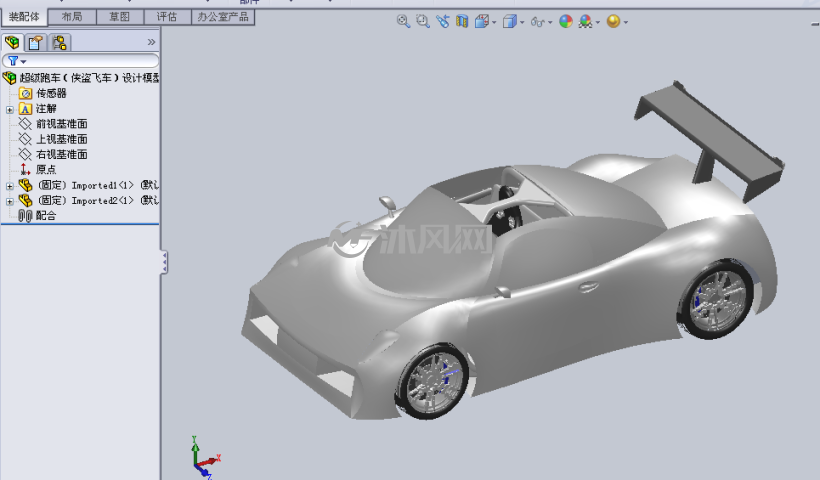Expand the 注解 annotations node

pyautogui.click(x=9, y=109)
